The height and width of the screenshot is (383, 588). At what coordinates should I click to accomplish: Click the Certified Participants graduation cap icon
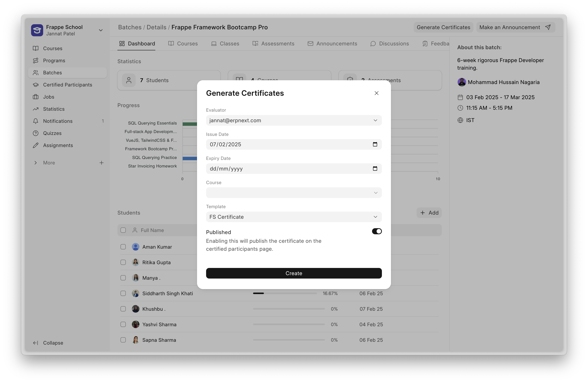[x=36, y=85]
